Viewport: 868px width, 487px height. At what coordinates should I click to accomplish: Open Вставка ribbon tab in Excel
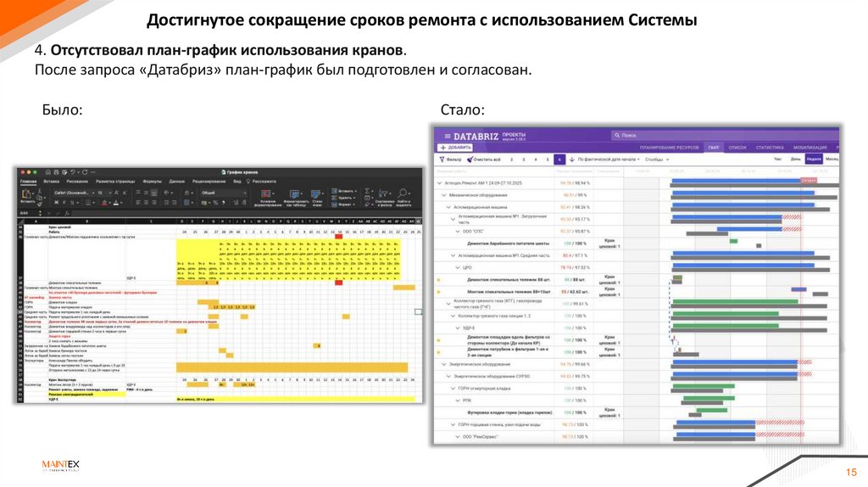point(51,182)
